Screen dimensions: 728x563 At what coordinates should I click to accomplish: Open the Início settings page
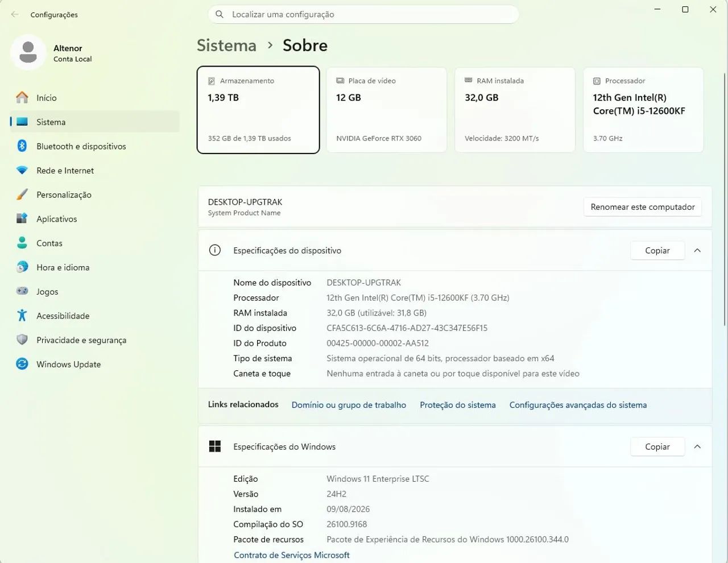(94, 98)
